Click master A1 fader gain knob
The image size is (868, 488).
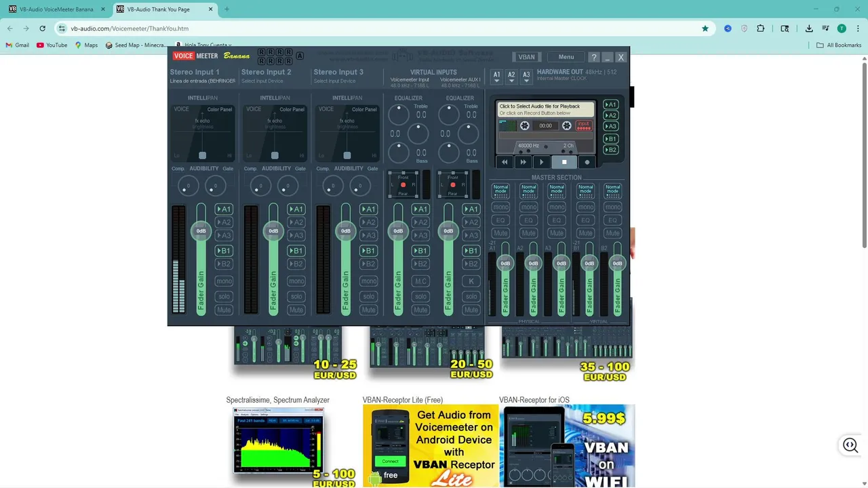pyautogui.click(x=505, y=263)
